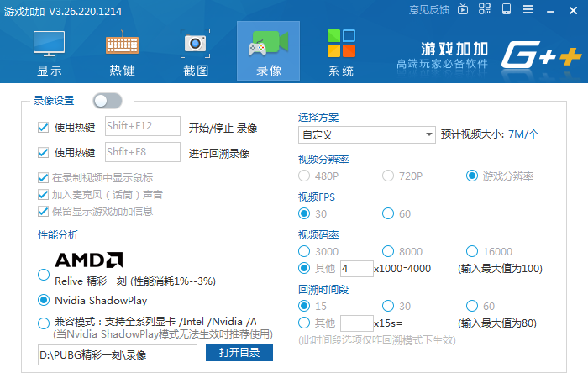Click the mobile phone icon in title bar
Image resolution: width=588 pixels, height=378 pixels.
coord(507,8)
